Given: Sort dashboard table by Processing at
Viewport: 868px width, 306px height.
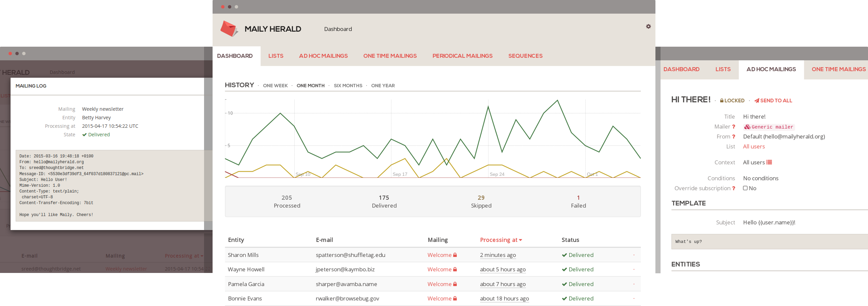Looking at the screenshot, I should pos(501,240).
